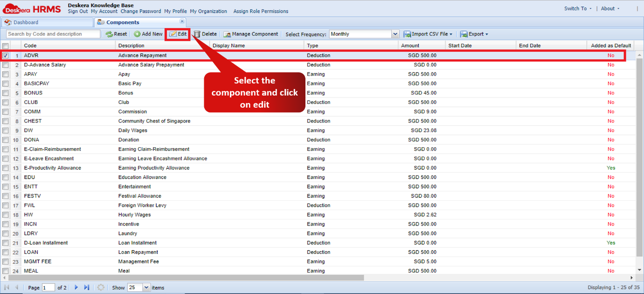Open the My Profile link
Viewport: 644px width, 294px height.
click(x=175, y=11)
